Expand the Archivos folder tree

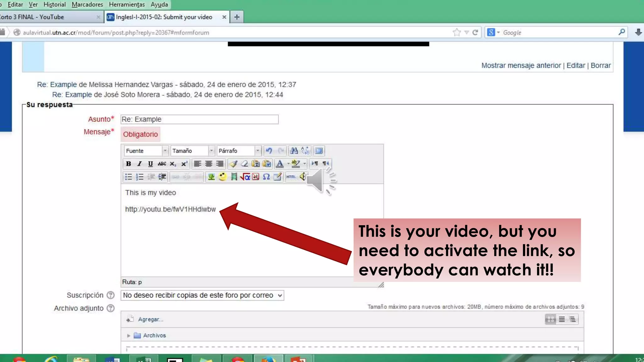(129, 336)
